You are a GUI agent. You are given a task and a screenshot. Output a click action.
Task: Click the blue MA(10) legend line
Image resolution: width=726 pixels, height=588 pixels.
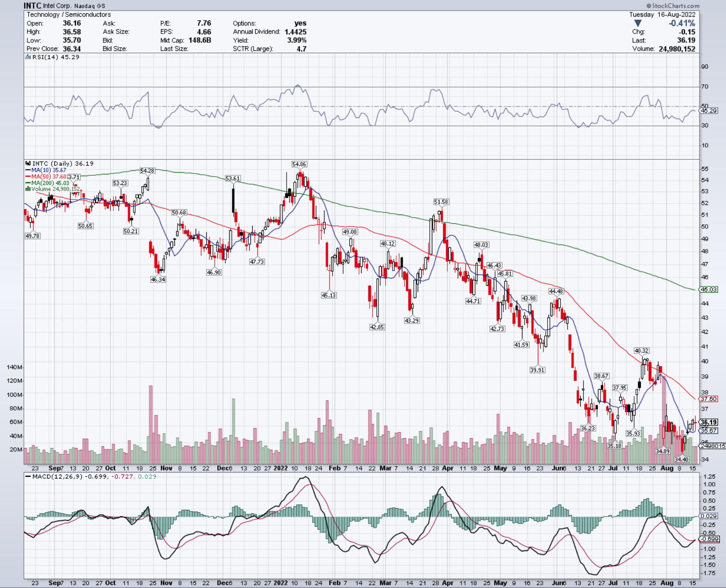28,170
